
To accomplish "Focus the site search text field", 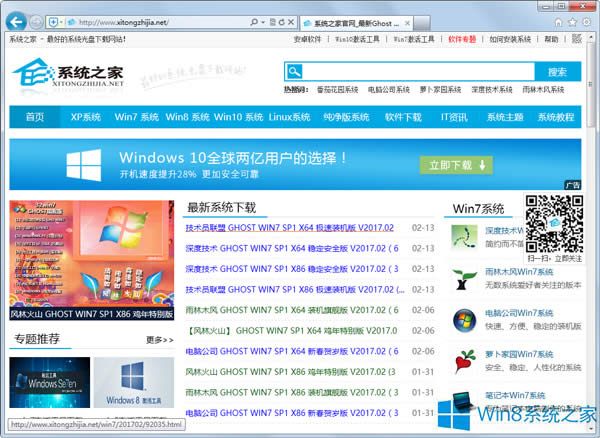I will pyautogui.click(x=419, y=71).
